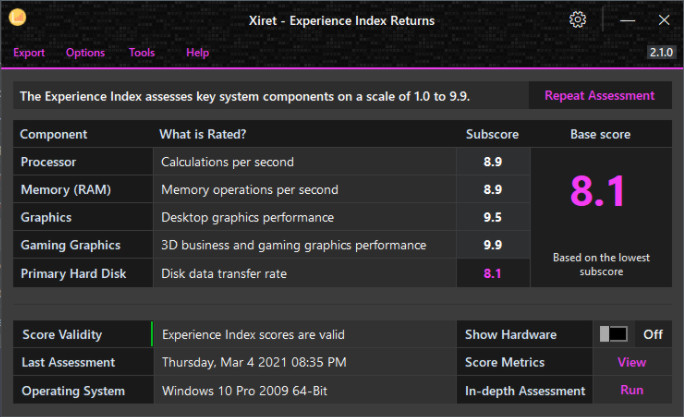The image size is (684, 417).
Task: Click Repeat Assessment
Action: [x=600, y=96]
